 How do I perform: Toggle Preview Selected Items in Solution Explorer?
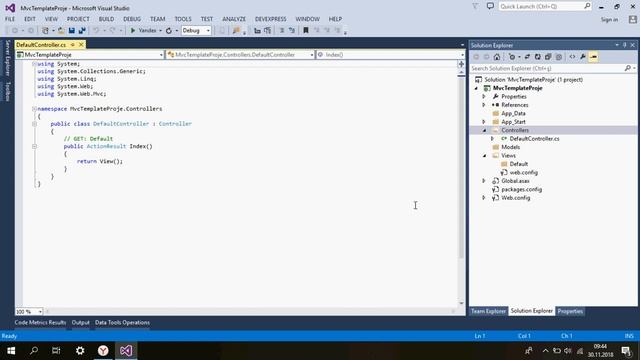click(x=593, y=57)
